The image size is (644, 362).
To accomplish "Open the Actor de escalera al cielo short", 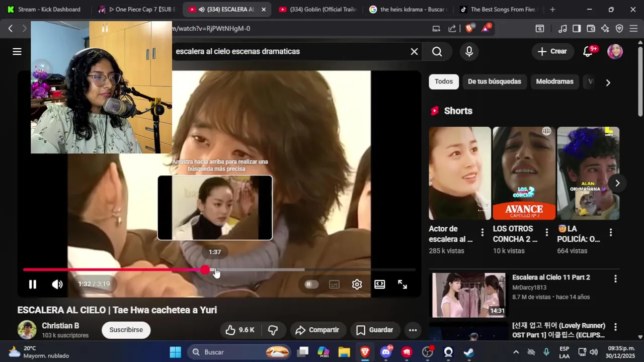I will coord(459,173).
